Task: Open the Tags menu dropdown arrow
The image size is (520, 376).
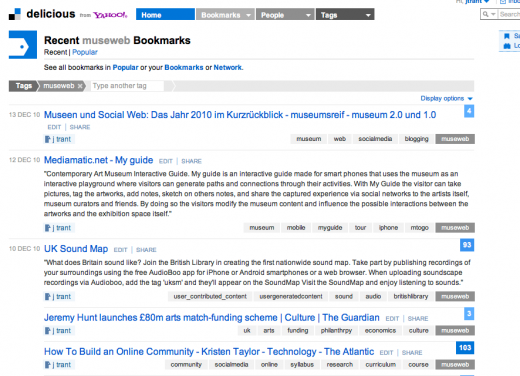Action: 368,15
